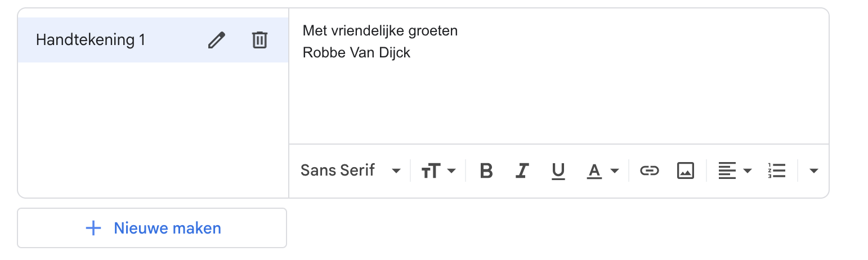Open the text size dropdown

click(439, 171)
